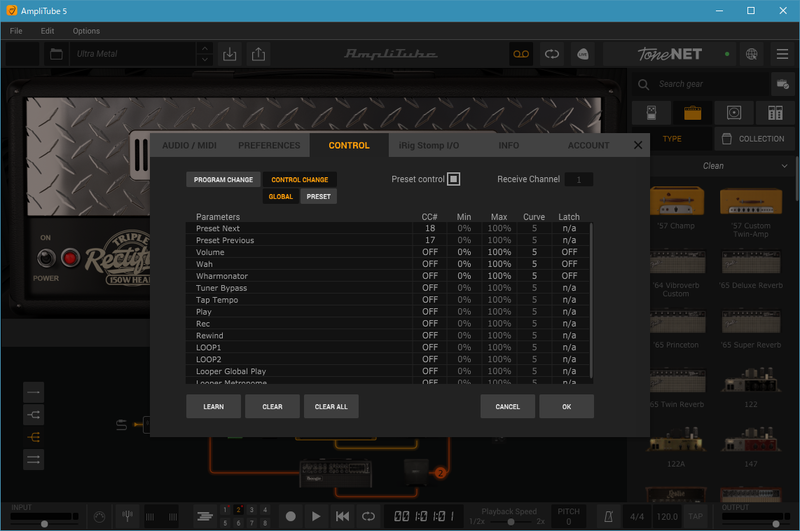Close the settings dialog with X
Screen dimensions: 800x531
click(x=638, y=145)
